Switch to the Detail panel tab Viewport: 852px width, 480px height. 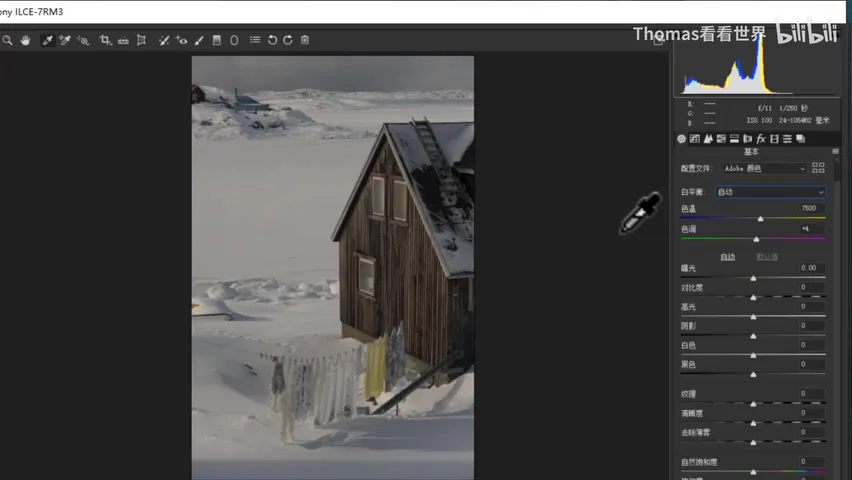tap(708, 139)
